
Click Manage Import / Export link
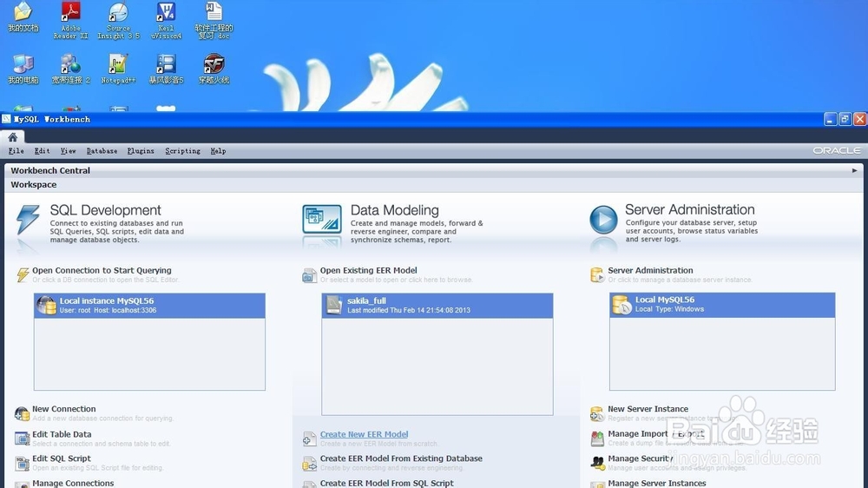coord(656,433)
